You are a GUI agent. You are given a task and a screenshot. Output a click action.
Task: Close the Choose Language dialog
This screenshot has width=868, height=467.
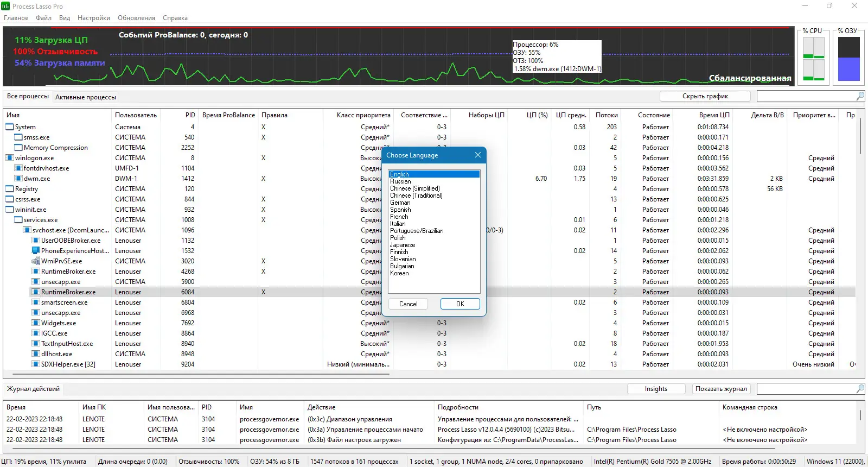478,155
